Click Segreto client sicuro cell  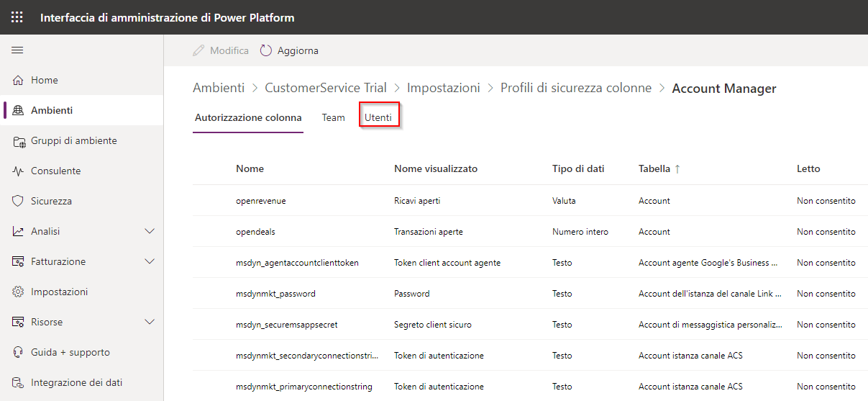(x=433, y=325)
